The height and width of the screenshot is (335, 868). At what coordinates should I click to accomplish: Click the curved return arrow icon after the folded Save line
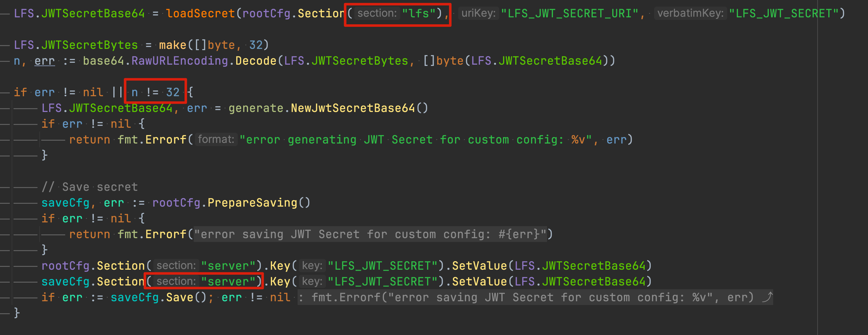(x=767, y=297)
